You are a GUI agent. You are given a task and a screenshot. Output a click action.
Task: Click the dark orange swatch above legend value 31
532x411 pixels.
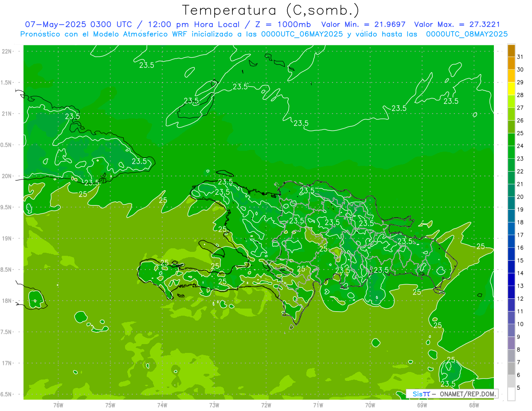coord(511,51)
